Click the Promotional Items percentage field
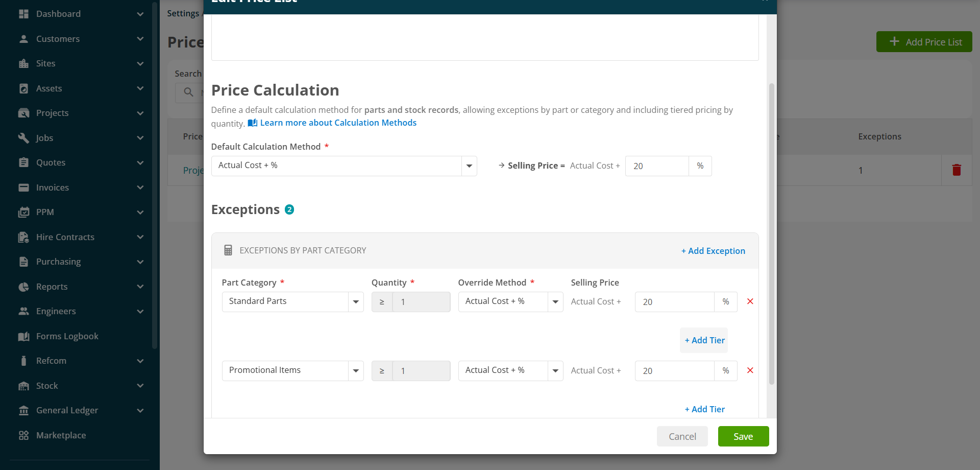 click(x=674, y=371)
